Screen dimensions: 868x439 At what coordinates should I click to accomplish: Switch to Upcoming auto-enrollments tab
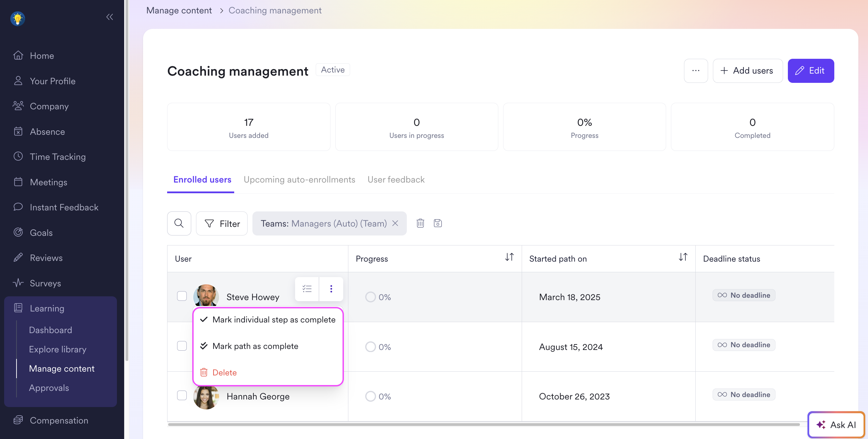(x=299, y=180)
